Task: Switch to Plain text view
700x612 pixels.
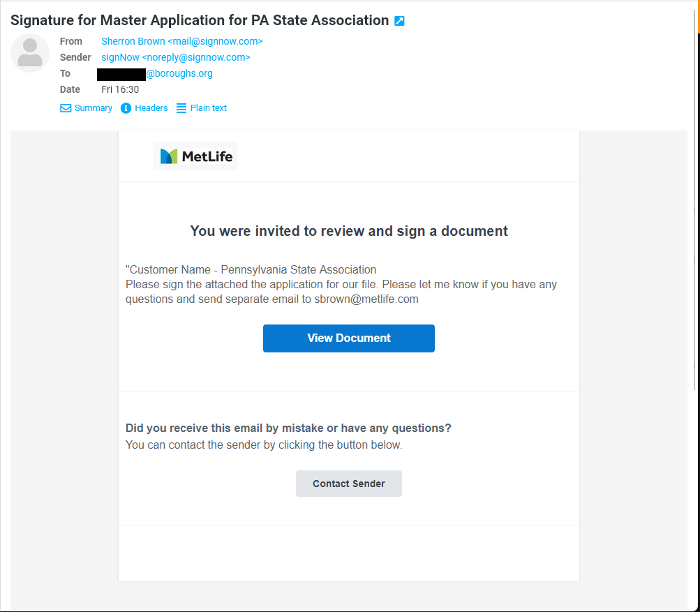Action: point(209,108)
